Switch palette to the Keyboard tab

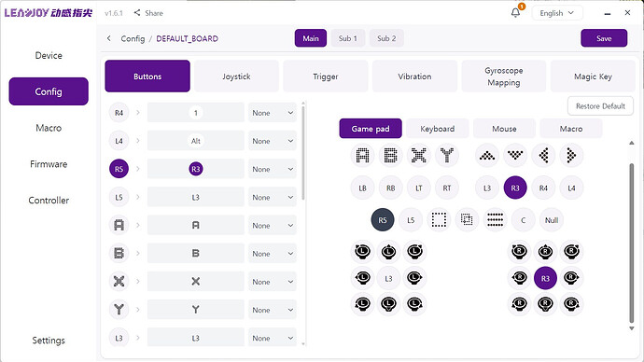(x=438, y=129)
